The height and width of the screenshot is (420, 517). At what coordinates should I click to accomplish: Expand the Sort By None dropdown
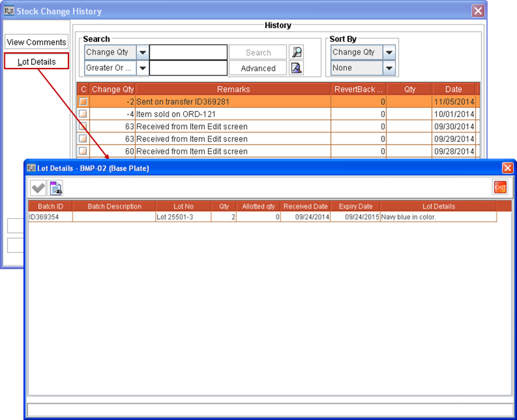click(389, 68)
